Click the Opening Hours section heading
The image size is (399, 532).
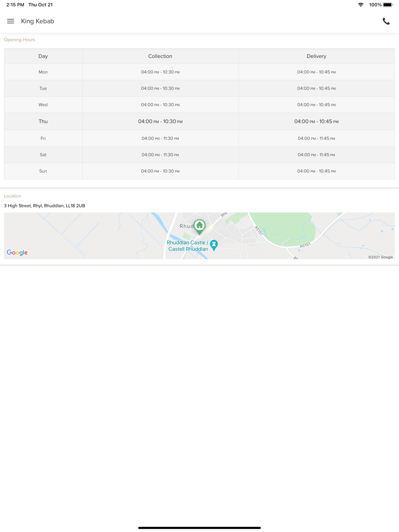[x=20, y=40]
